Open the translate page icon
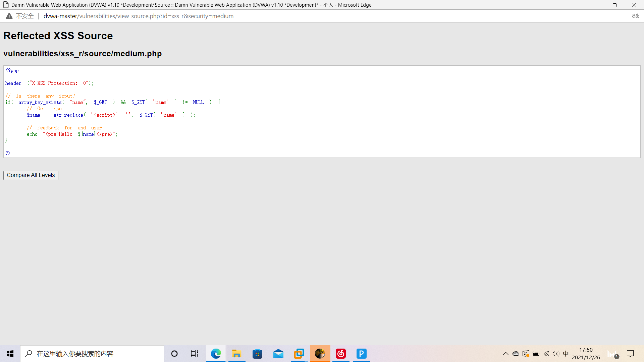This screenshot has width=644, height=362. point(635,16)
